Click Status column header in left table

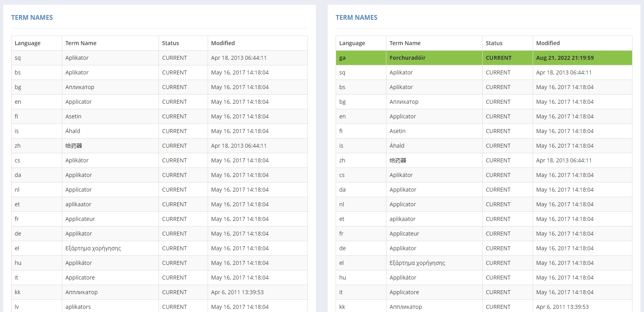click(x=170, y=43)
